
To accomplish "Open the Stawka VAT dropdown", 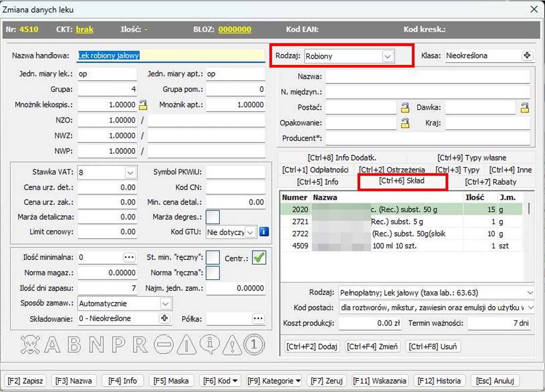I will pos(130,172).
